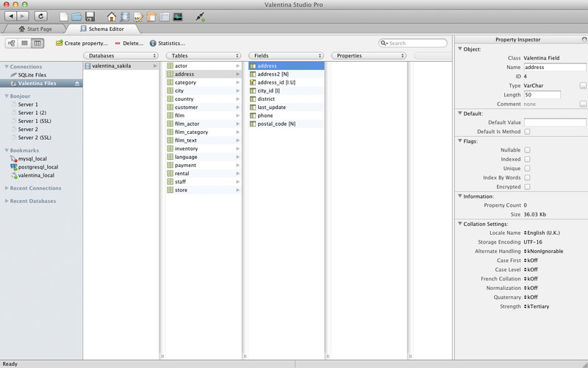Image resolution: width=588 pixels, height=368 pixels.
Task: Enable the Encrypted flag checkbox
Action: tap(527, 187)
